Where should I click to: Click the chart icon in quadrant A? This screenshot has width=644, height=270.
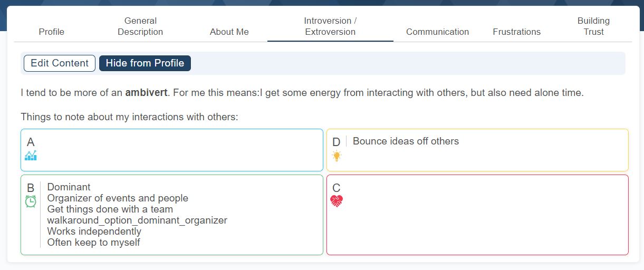31,156
